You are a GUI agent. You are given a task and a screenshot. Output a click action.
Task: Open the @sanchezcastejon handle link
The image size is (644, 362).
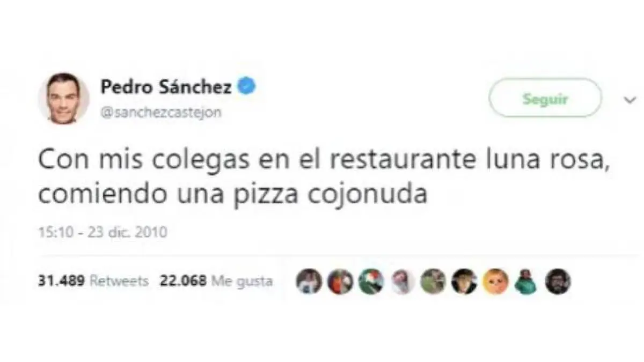pyautogui.click(x=160, y=112)
